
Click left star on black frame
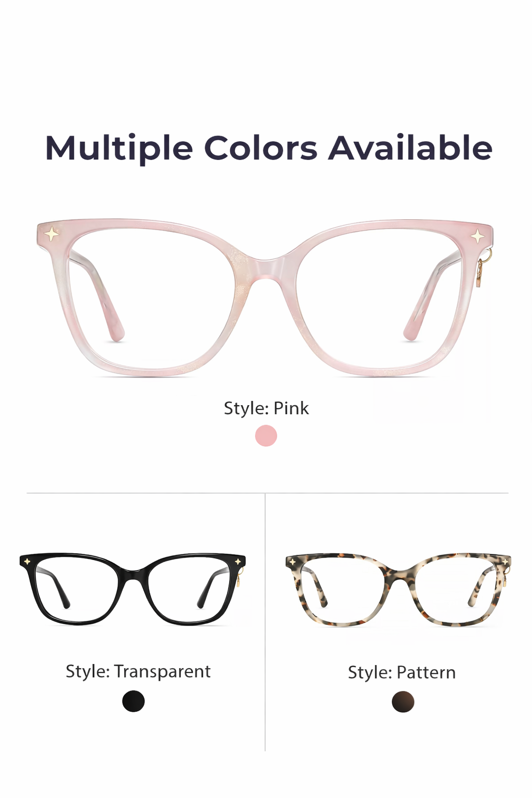click(x=27, y=561)
